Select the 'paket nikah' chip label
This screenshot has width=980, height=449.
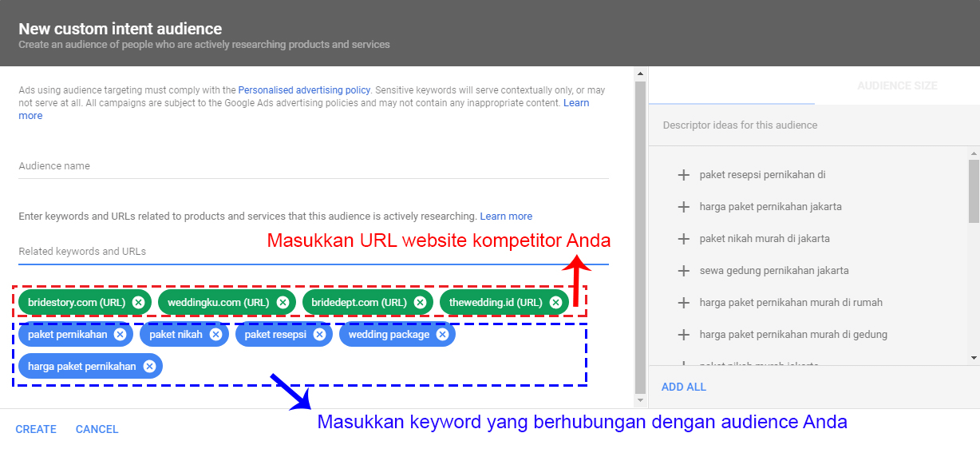pyautogui.click(x=176, y=335)
